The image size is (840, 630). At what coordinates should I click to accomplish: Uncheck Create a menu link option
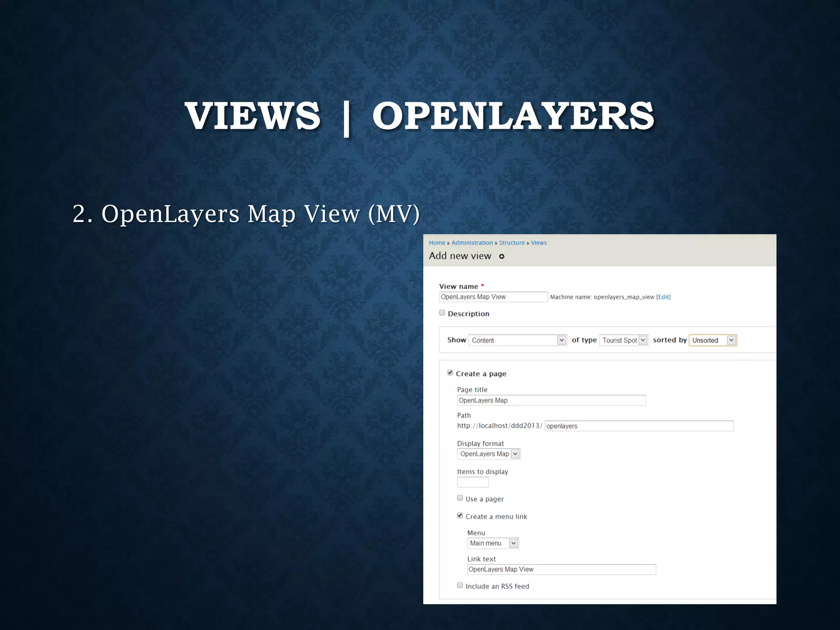point(460,516)
